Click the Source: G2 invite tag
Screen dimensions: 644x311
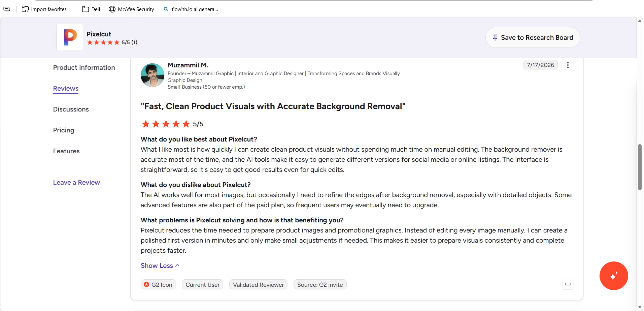[320, 285]
